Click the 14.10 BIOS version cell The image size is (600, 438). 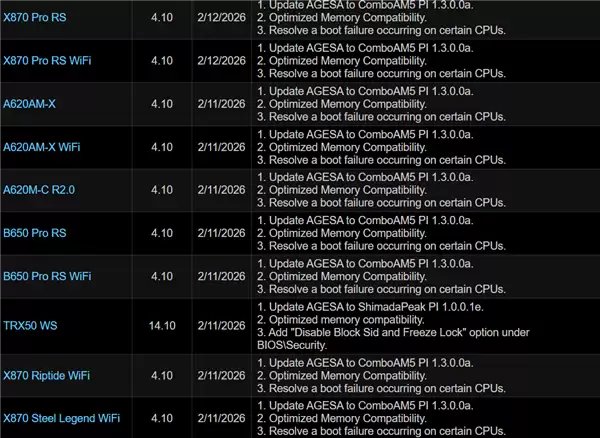[161, 325]
